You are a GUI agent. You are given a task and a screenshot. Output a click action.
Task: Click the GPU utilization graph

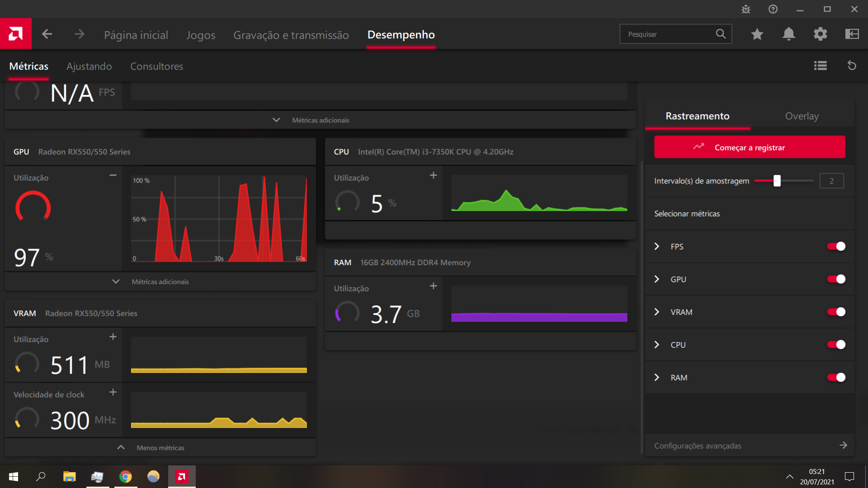pyautogui.click(x=219, y=219)
